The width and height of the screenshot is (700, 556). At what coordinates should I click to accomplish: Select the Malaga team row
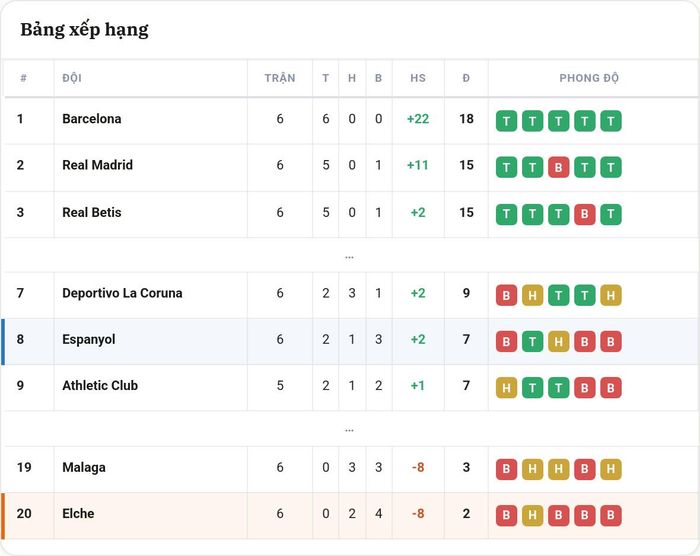[350, 469]
